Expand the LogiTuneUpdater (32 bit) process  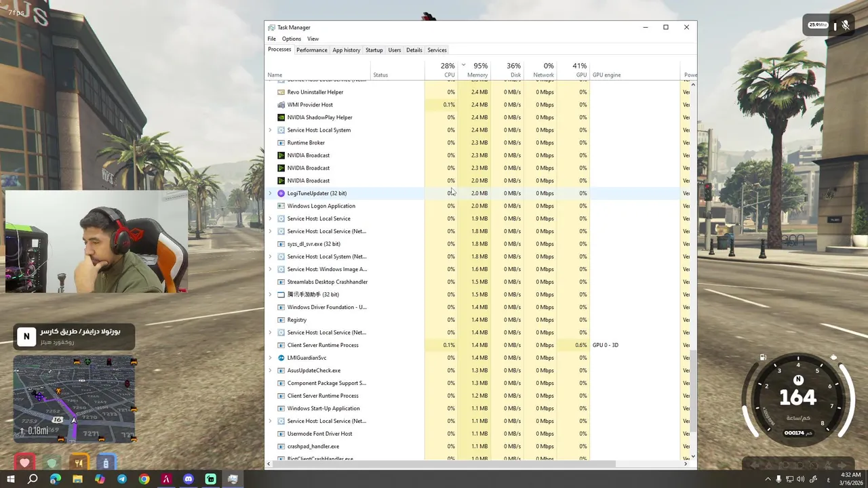tap(270, 193)
